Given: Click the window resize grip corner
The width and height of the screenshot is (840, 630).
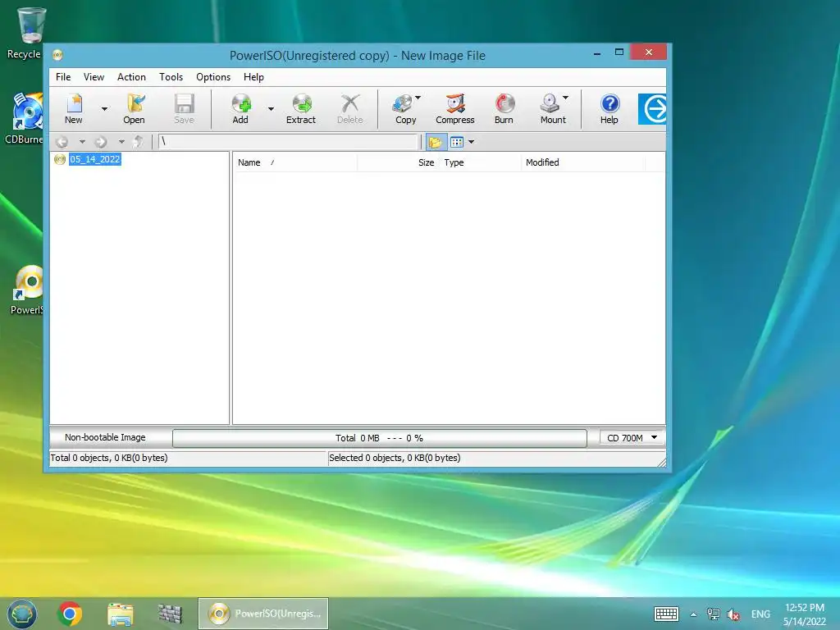Looking at the screenshot, I should (662, 463).
